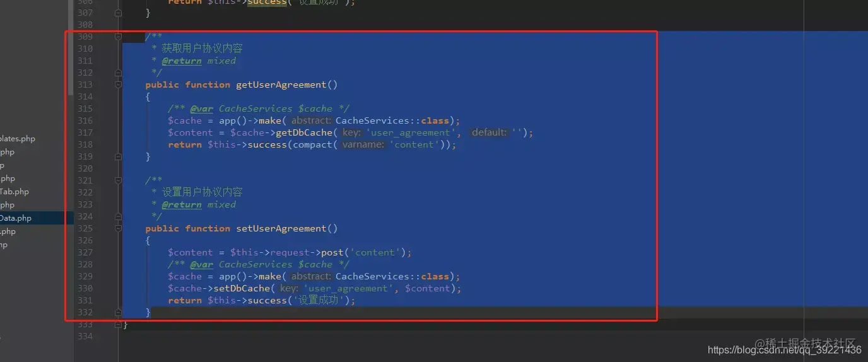Viewport: 868px width, 362px height.
Task: Click the comment 设置用户协议内容
Action: pyautogui.click(x=202, y=192)
